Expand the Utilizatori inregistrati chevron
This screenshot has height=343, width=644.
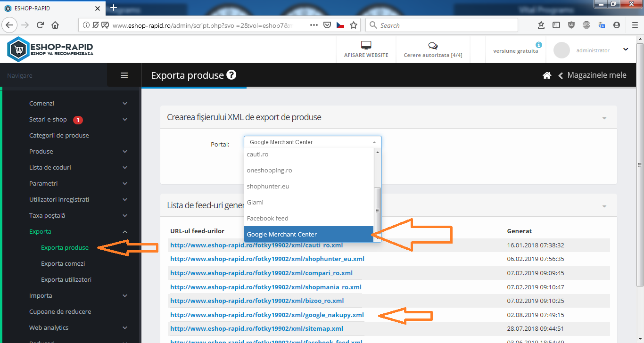point(125,199)
